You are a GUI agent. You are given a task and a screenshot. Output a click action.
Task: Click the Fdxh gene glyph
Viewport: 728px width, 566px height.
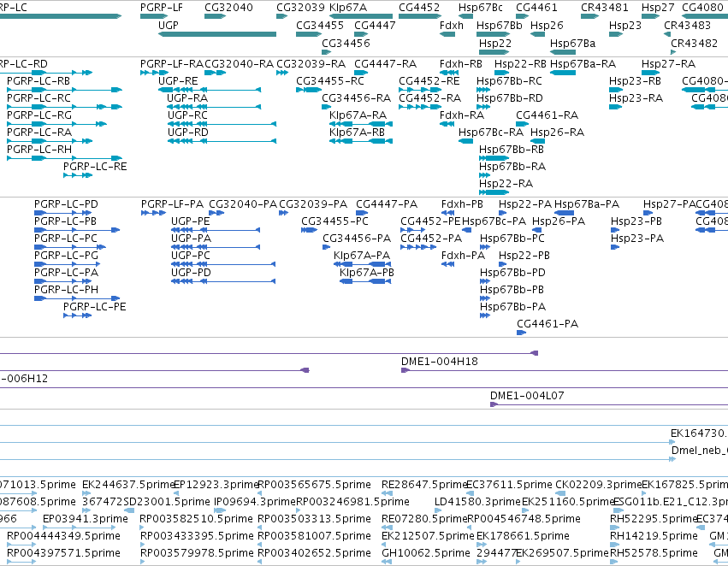(447, 34)
